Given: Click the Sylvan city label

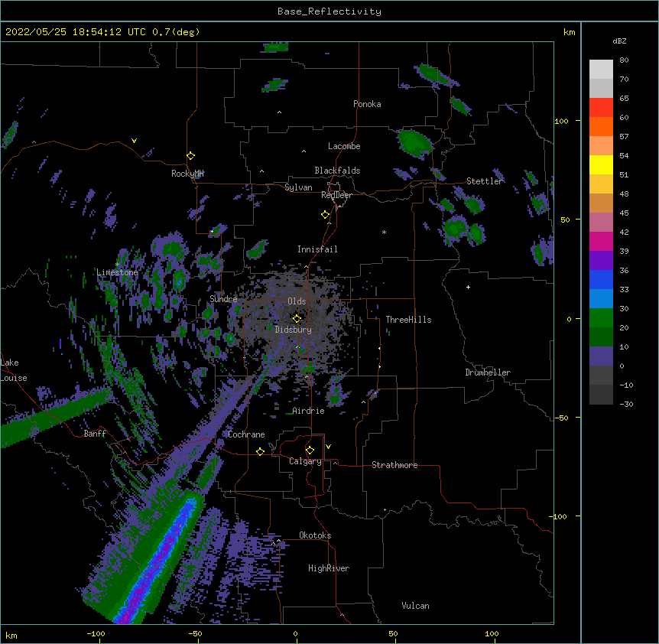Looking at the screenshot, I should (298, 187).
